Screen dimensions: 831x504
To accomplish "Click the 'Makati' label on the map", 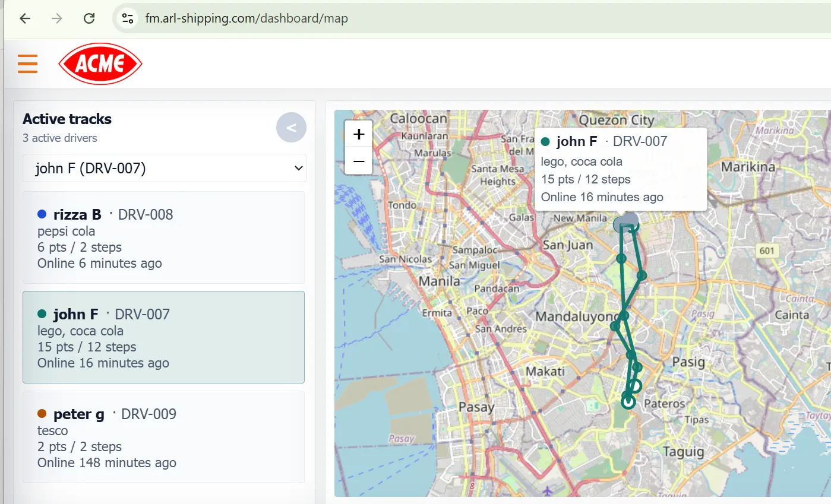I will (x=545, y=372).
